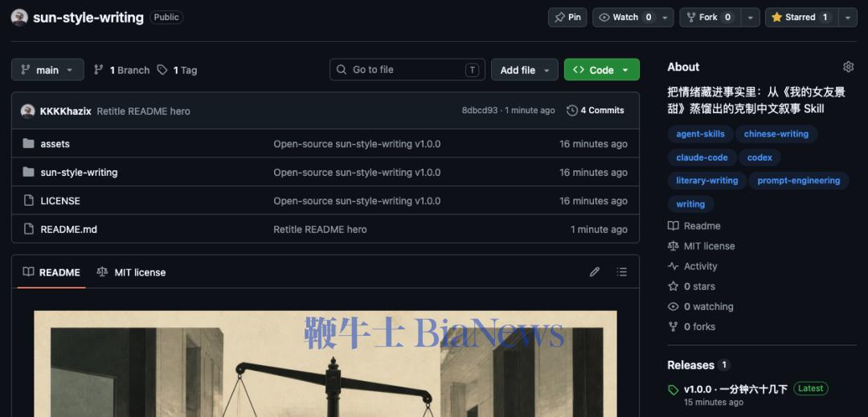
Task: Select the writing topic tag
Action: (690, 204)
